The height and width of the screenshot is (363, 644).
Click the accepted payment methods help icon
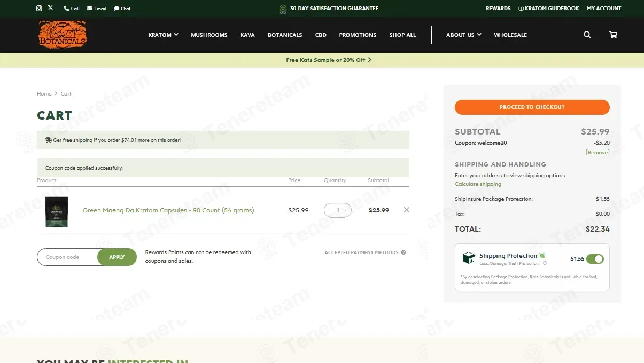click(404, 252)
